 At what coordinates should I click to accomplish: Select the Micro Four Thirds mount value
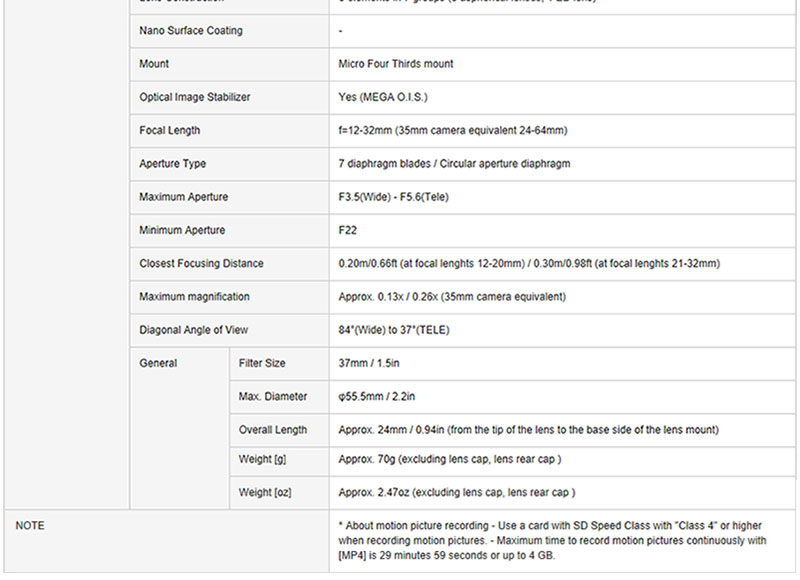[396, 64]
